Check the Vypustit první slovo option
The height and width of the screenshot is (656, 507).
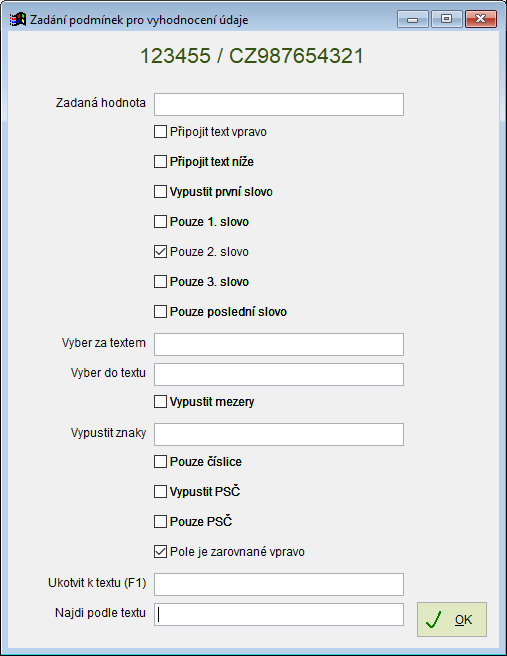click(160, 192)
